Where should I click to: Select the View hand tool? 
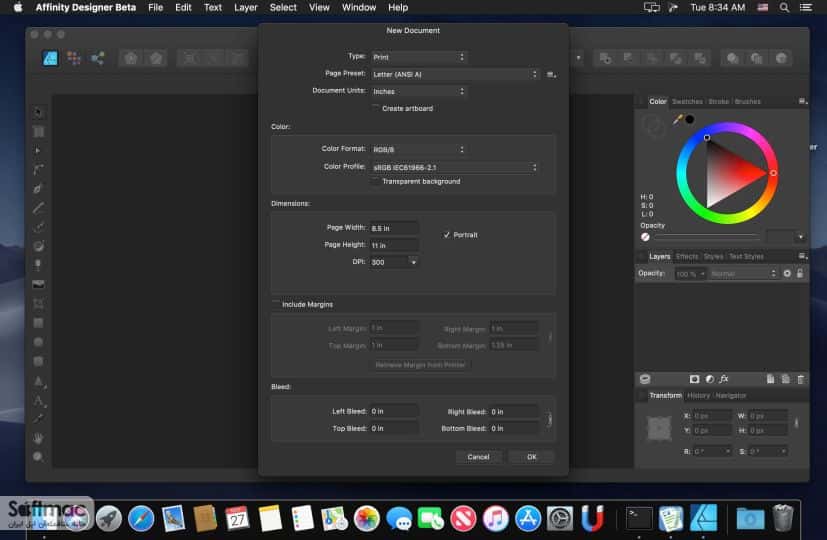pos(38,438)
